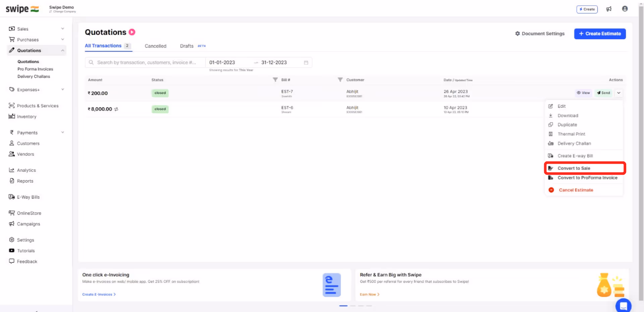Viewport: 644px width, 312px height.
Task: Click the Swipe logo
Action: pyautogui.click(x=22, y=9)
